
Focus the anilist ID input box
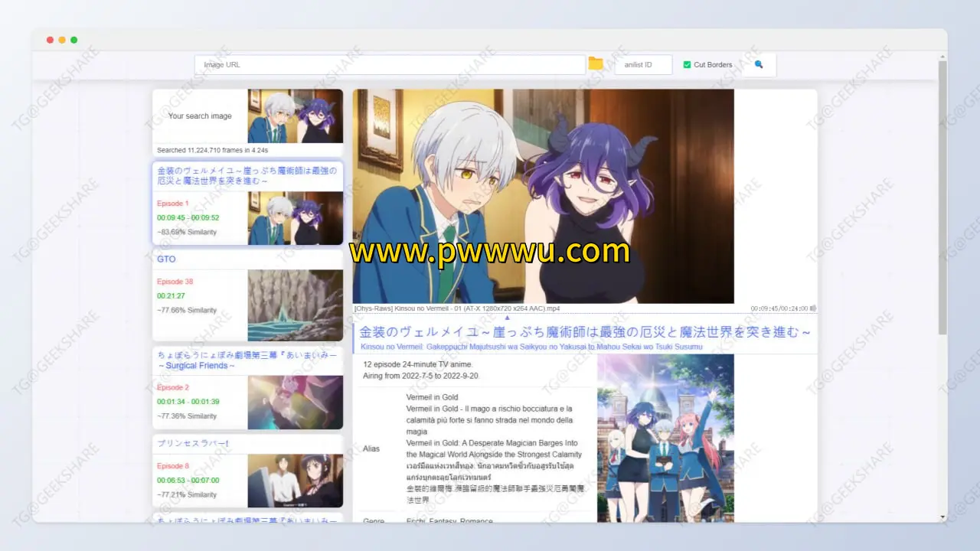click(x=643, y=65)
